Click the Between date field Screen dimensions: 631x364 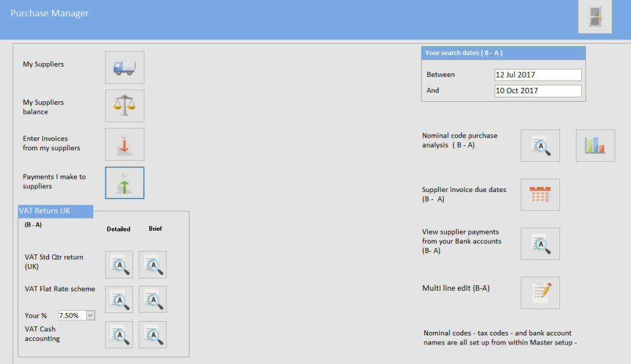538,75
